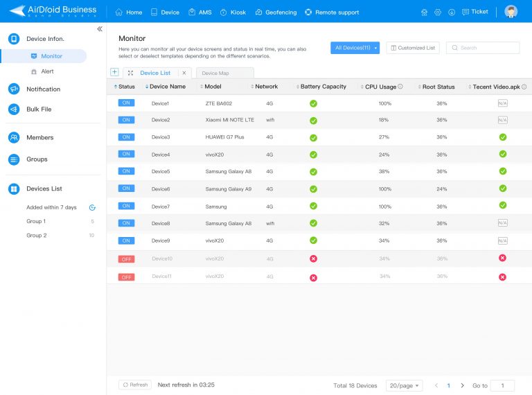
Task: Toggle the OFF status badge for Device10
Action: (126, 259)
